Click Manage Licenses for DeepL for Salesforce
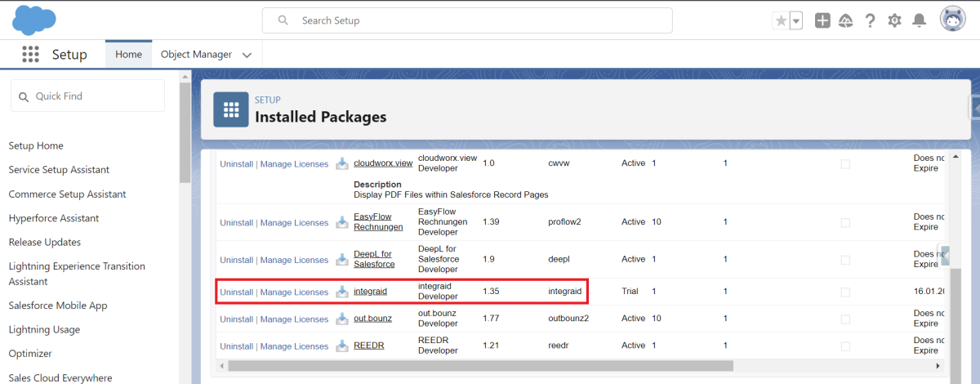Viewport: 980px width, 384px height. 294,260
